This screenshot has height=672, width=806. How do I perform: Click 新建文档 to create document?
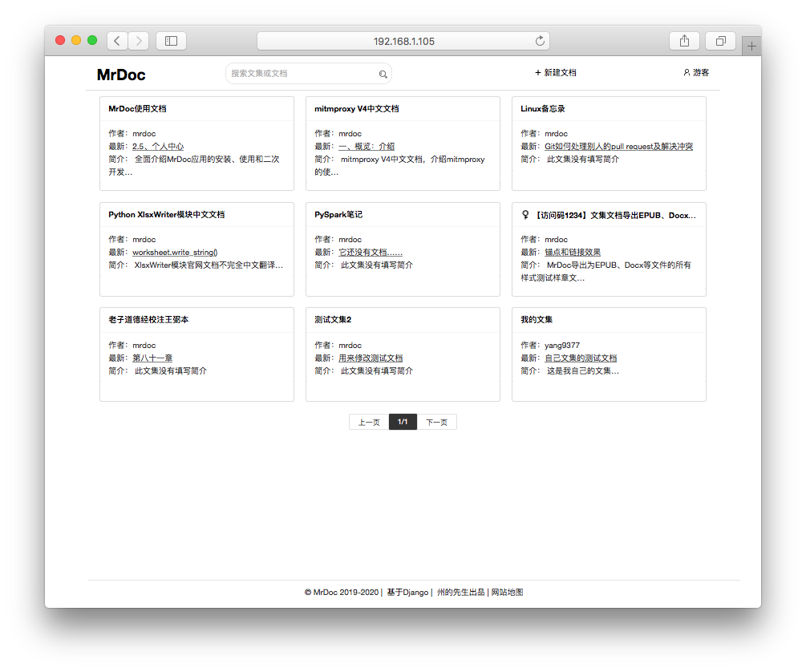(x=556, y=73)
